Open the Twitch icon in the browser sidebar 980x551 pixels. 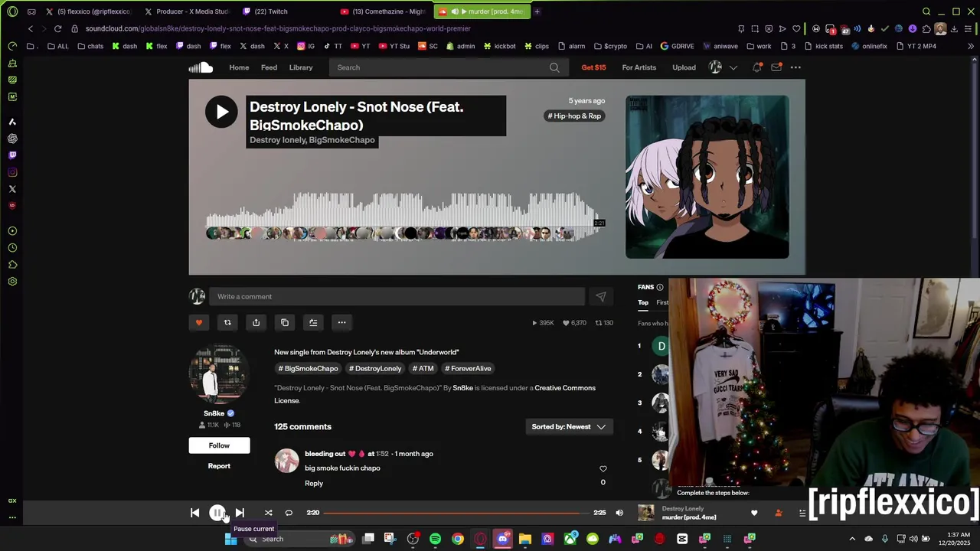pos(12,155)
